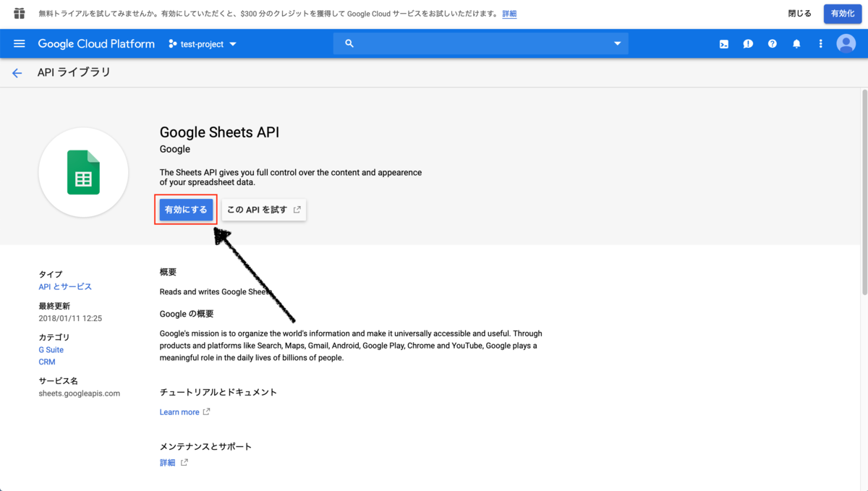Image resolution: width=868 pixels, height=491 pixels.
Task: Open the three-dot settings menu
Action: tap(820, 44)
